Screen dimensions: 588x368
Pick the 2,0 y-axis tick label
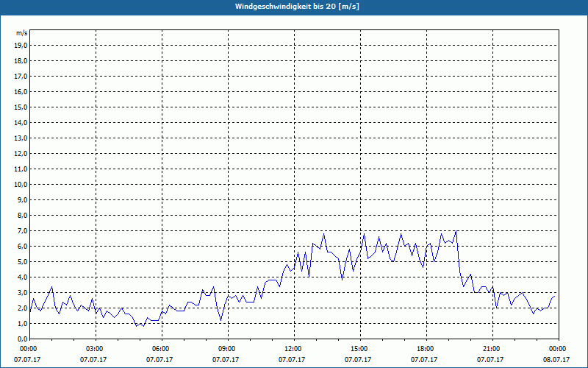point(22,308)
